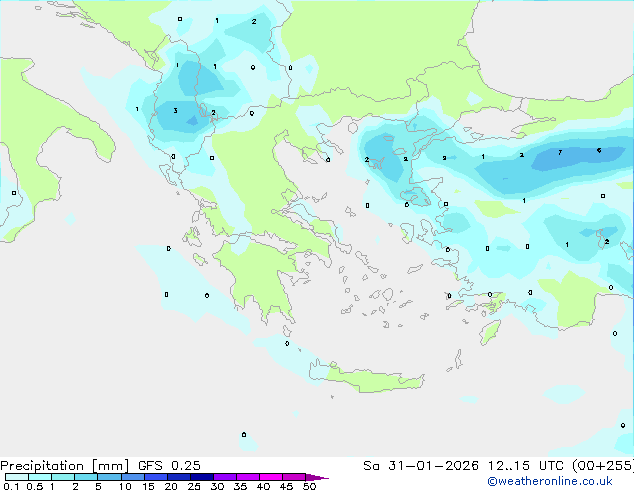Click the "(00+255)" forecast offset text
The image size is (634, 490).
pos(602,466)
